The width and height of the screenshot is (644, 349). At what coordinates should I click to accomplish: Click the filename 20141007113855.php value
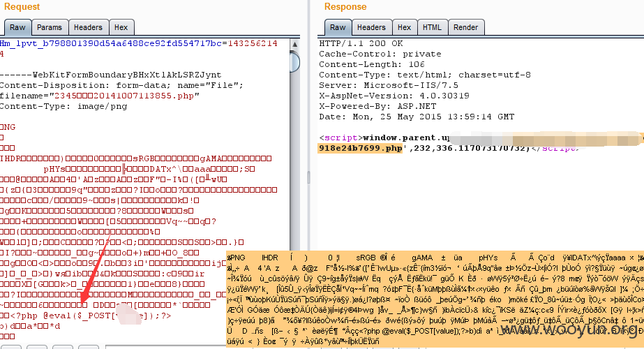click(x=124, y=96)
